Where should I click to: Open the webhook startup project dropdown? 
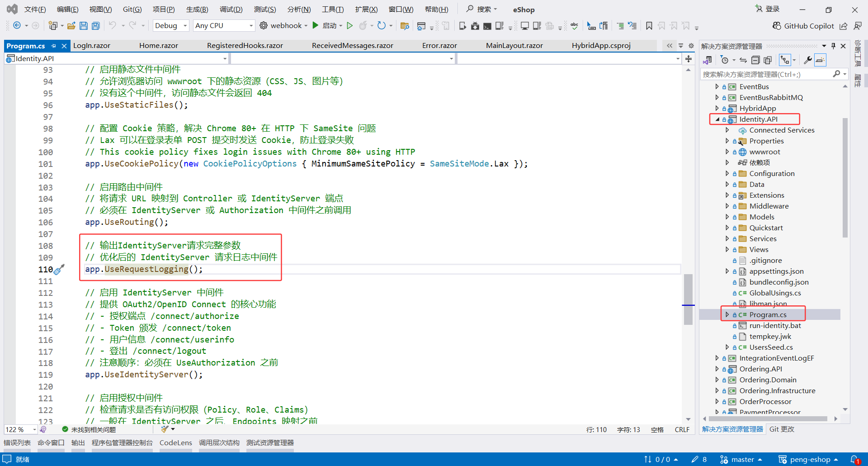point(306,26)
